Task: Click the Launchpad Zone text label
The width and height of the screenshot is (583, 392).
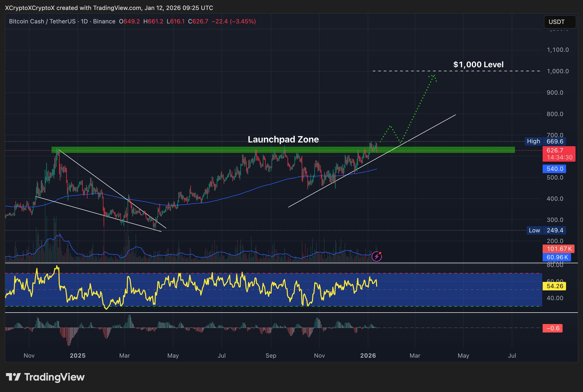Action: 283,139
